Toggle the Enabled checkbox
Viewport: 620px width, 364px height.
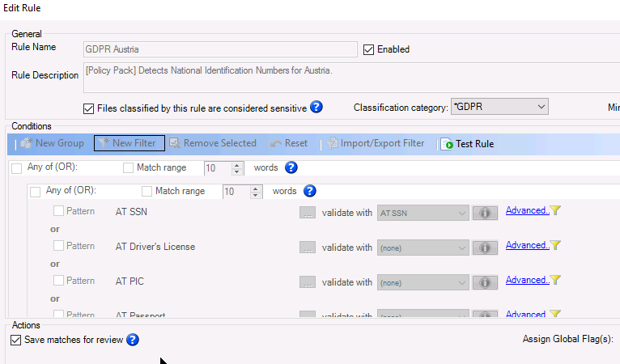(x=369, y=49)
